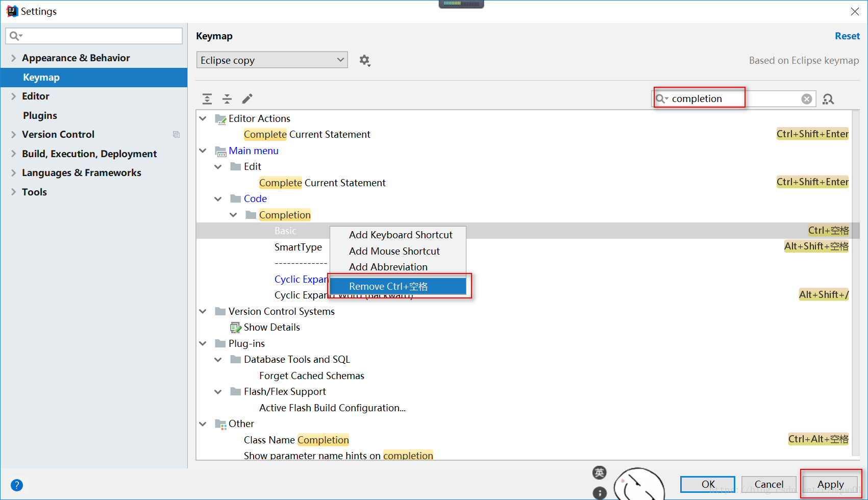Viewport: 868px width, 500px height.
Task: Click the pencil Edit Shortcut icon
Action: click(247, 99)
